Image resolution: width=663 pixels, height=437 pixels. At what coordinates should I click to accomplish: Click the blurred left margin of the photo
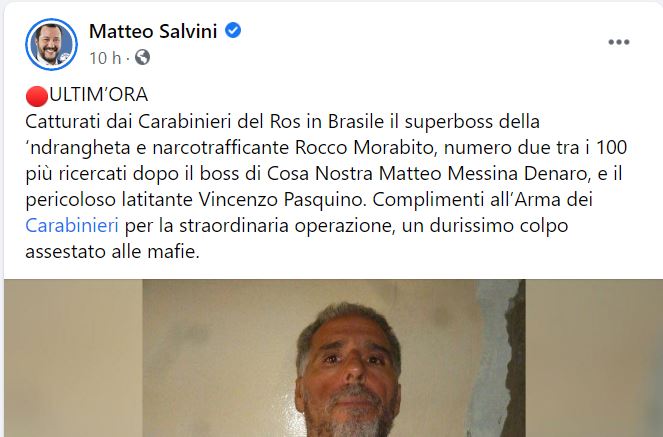[73, 358]
